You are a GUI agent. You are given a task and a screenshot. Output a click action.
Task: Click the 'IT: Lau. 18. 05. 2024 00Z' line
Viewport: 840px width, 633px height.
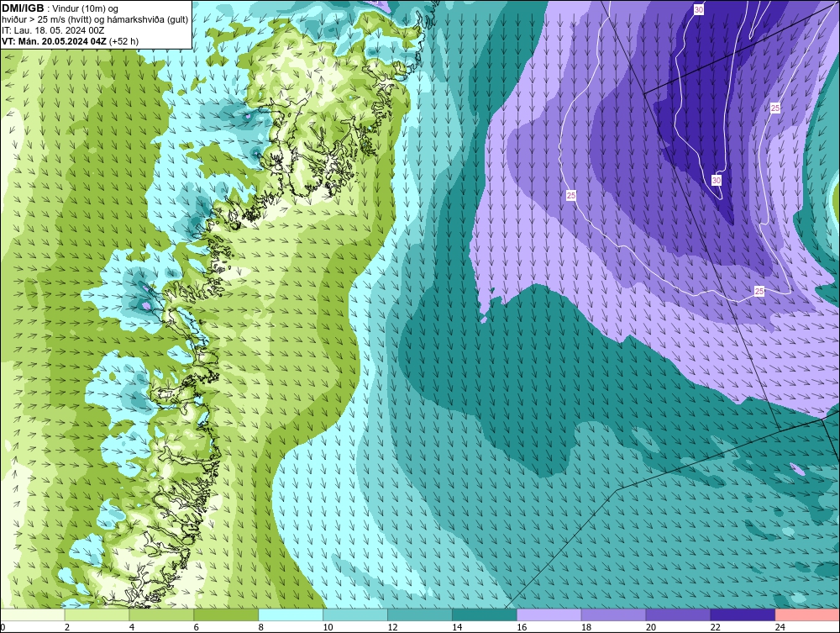point(53,30)
